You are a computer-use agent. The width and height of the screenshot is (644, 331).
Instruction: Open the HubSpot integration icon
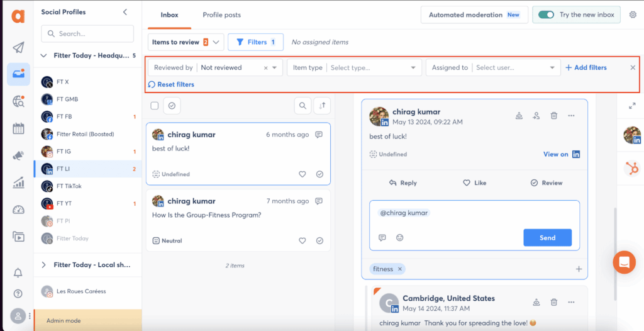(632, 169)
